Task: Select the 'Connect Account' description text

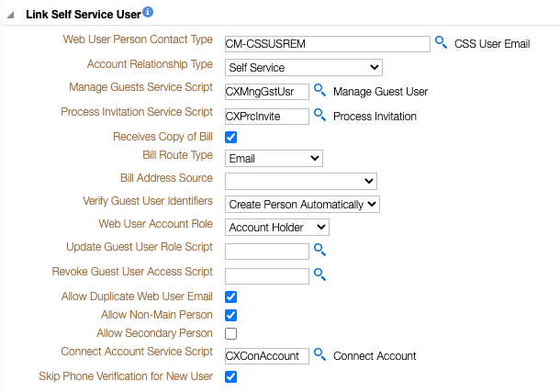Action: point(375,356)
